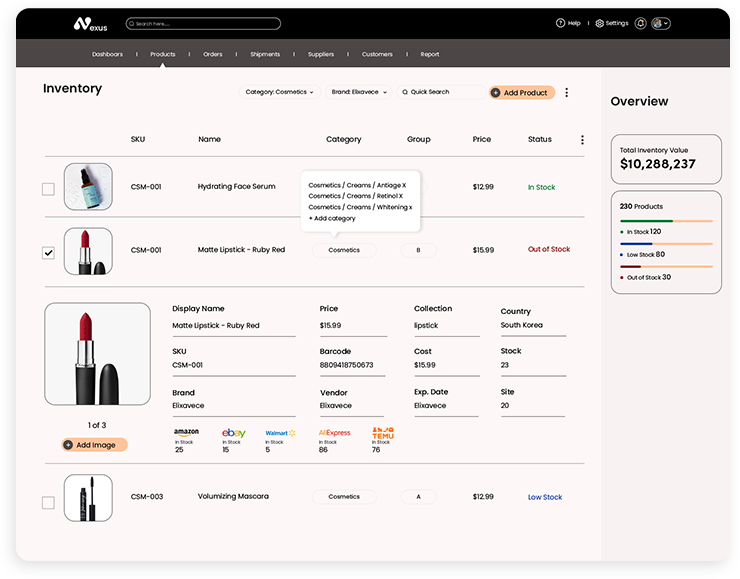The height and width of the screenshot is (579, 740).
Task: Open table column options three-dot menu
Action: pos(582,140)
